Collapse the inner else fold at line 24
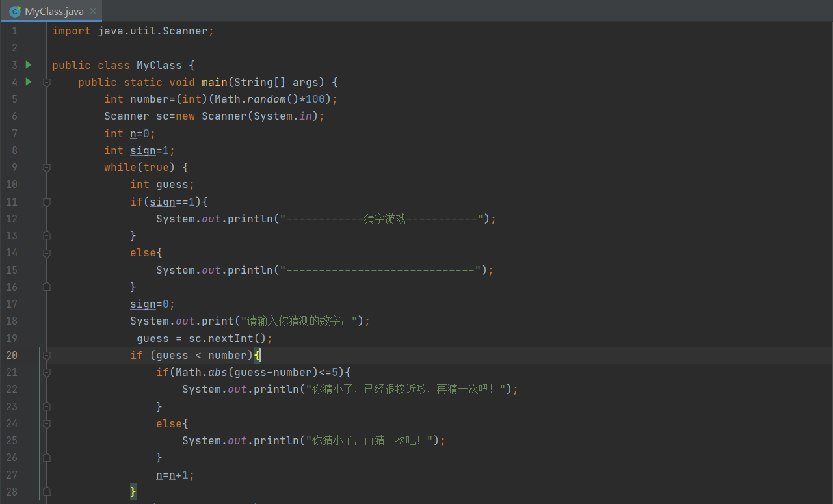Screen dimensions: 833x504 pyautogui.click(x=46, y=424)
